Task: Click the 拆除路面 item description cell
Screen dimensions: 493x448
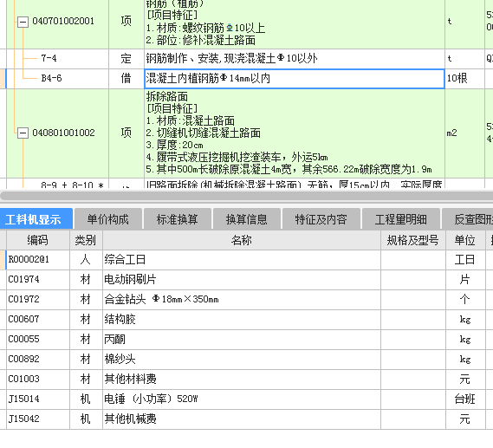Action: pyautogui.click(x=295, y=133)
